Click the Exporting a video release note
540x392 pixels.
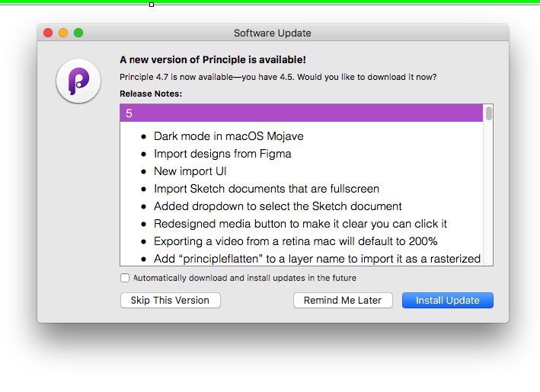pos(296,241)
